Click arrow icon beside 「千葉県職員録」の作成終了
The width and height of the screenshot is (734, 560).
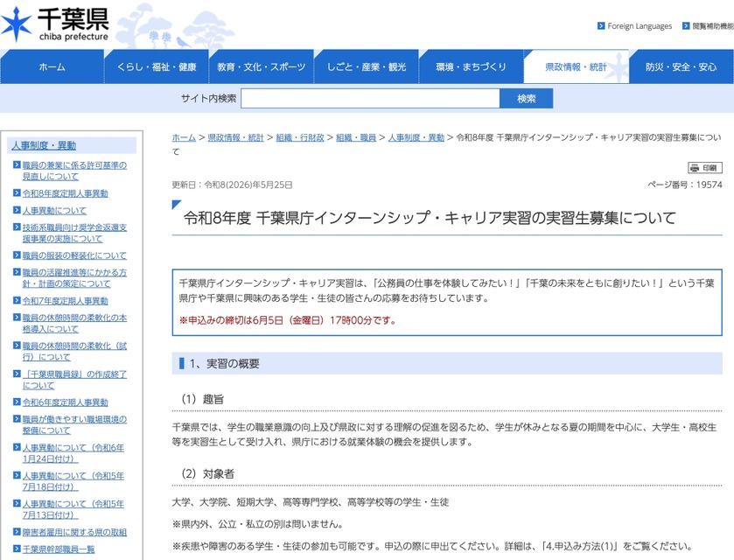pos(17,373)
